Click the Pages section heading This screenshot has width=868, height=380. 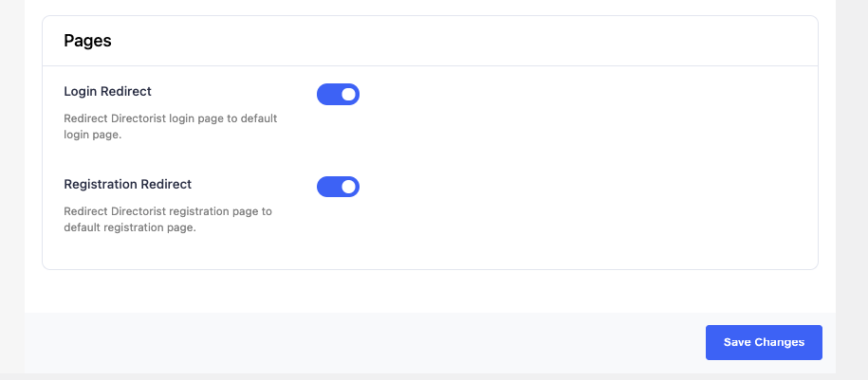(87, 41)
